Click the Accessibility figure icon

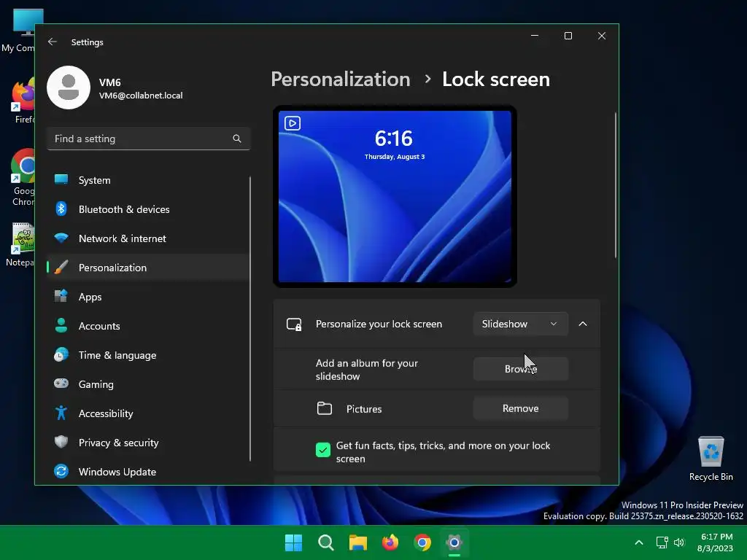tap(61, 413)
